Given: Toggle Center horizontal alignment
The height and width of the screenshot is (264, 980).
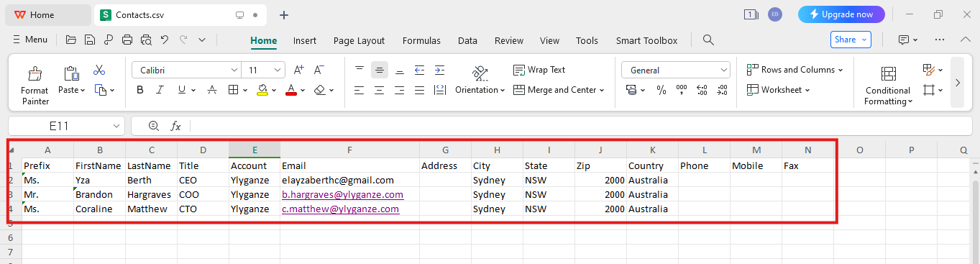Looking at the screenshot, I should 380,90.
